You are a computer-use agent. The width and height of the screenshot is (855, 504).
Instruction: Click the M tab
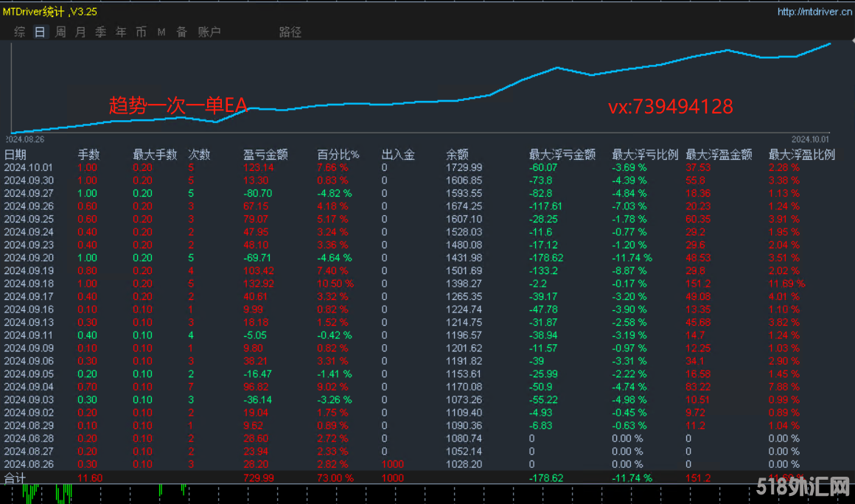pyautogui.click(x=161, y=32)
